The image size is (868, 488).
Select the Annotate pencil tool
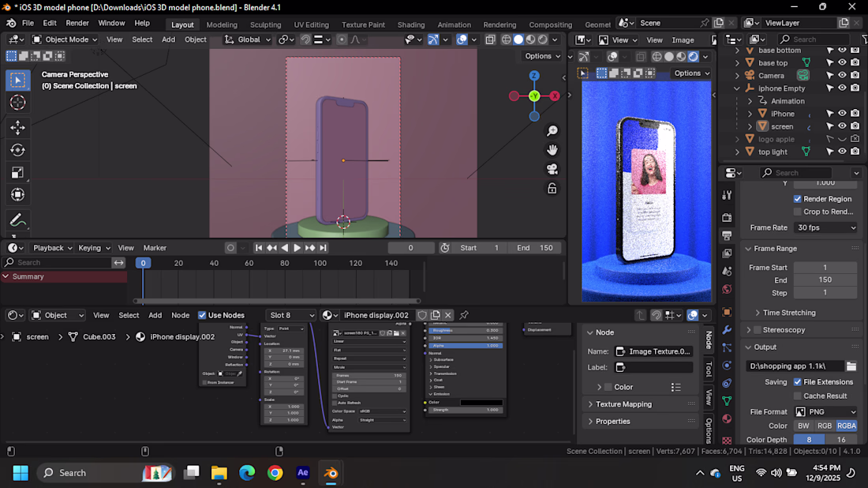pyautogui.click(x=17, y=220)
